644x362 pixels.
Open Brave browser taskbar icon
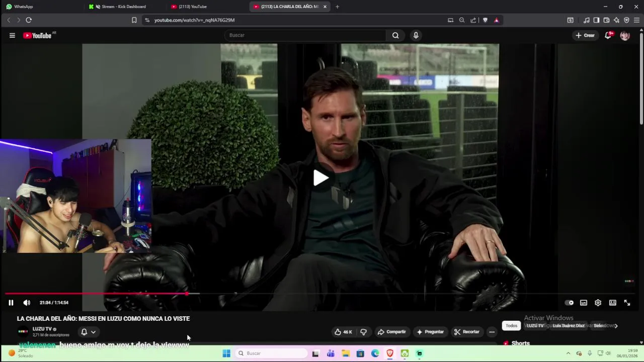390,353
